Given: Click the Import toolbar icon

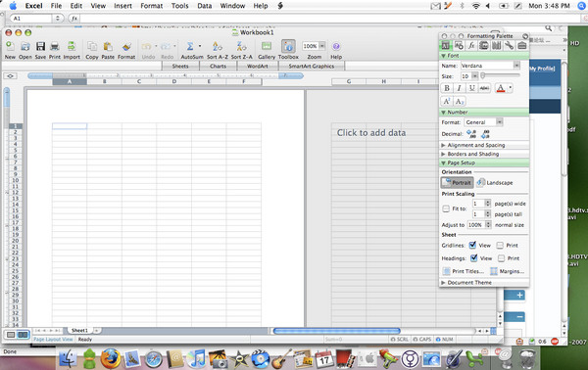Looking at the screenshot, I should point(72,46).
